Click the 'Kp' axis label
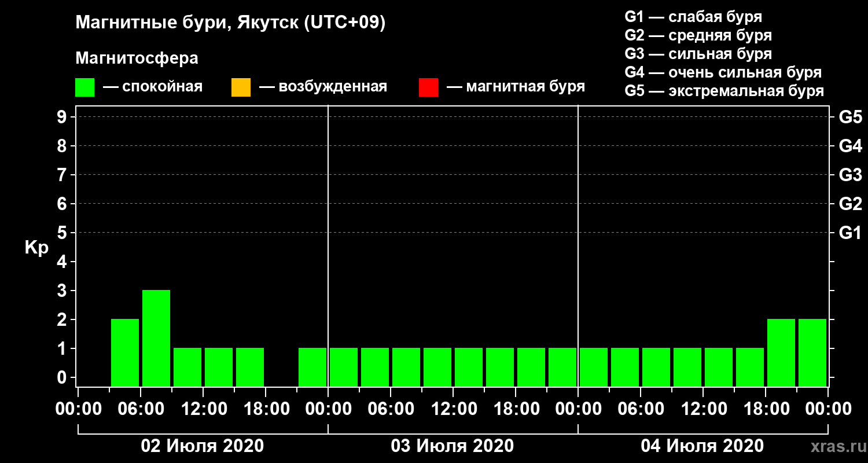The height and width of the screenshot is (463, 868). click(36, 248)
